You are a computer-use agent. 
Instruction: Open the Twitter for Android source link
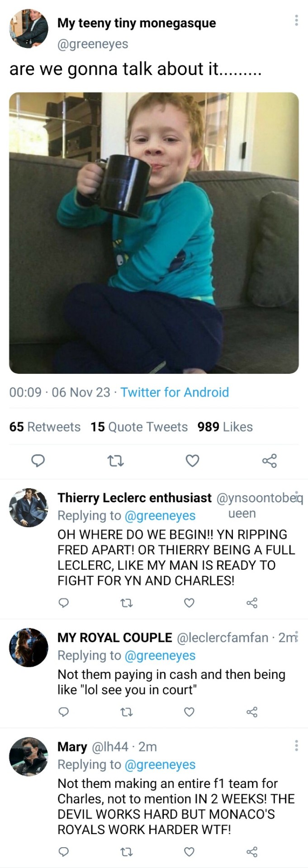pyautogui.click(x=175, y=392)
